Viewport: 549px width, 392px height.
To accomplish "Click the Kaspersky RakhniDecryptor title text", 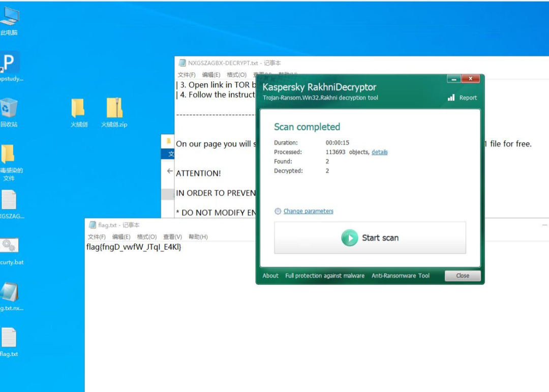I will (x=319, y=87).
